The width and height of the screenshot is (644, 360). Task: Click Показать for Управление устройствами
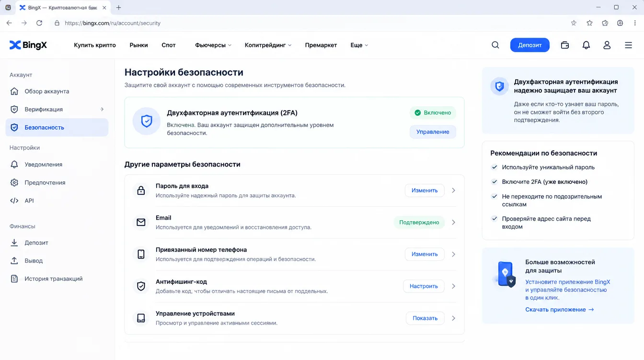[x=425, y=318]
